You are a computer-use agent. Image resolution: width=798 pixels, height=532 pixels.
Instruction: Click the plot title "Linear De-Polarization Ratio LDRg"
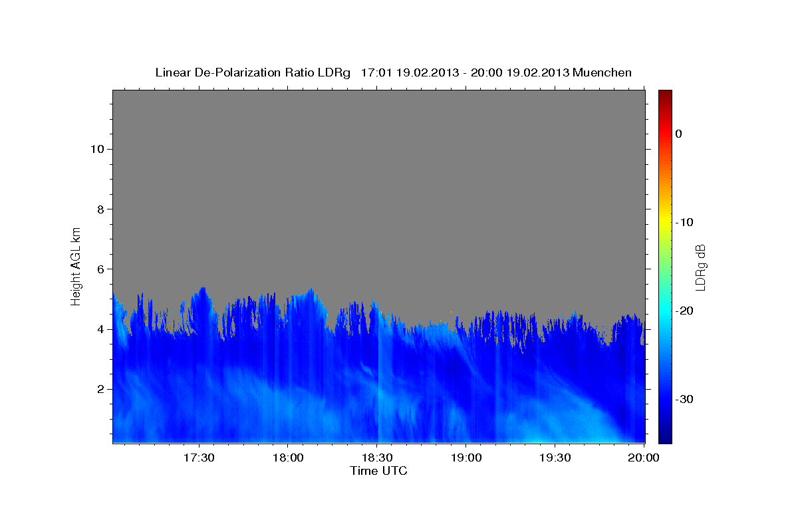[253, 72]
